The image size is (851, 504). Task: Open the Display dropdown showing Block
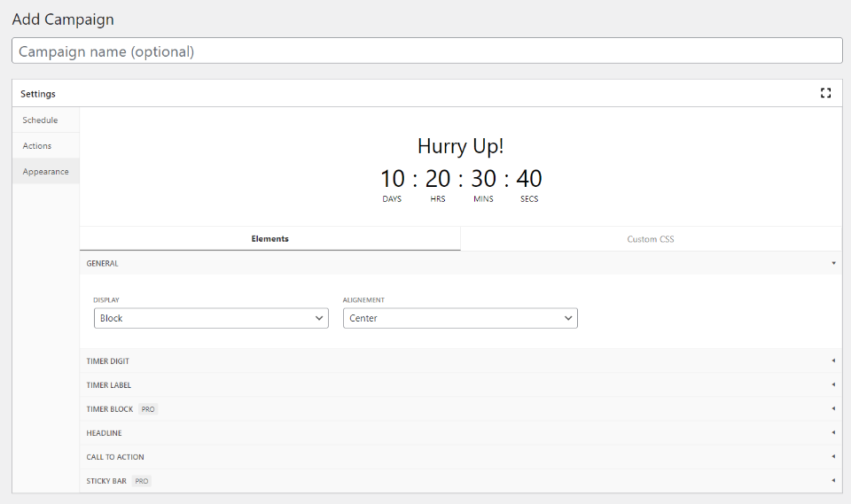211,318
